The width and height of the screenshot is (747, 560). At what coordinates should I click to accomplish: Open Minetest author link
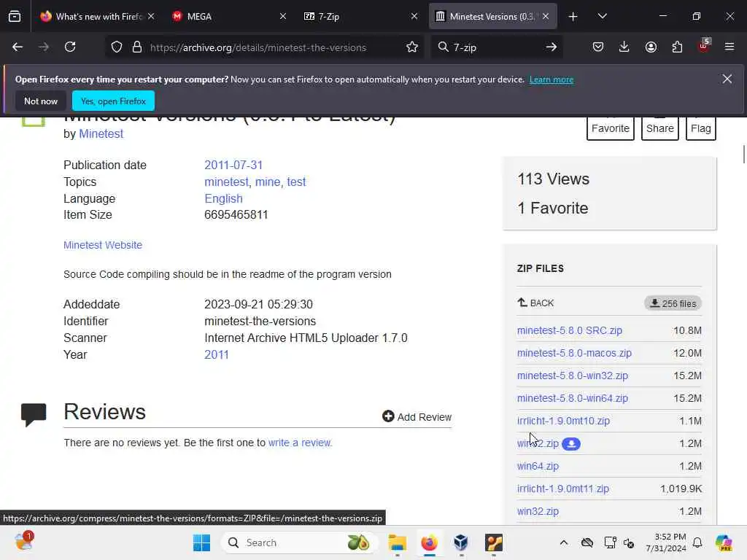(x=101, y=134)
